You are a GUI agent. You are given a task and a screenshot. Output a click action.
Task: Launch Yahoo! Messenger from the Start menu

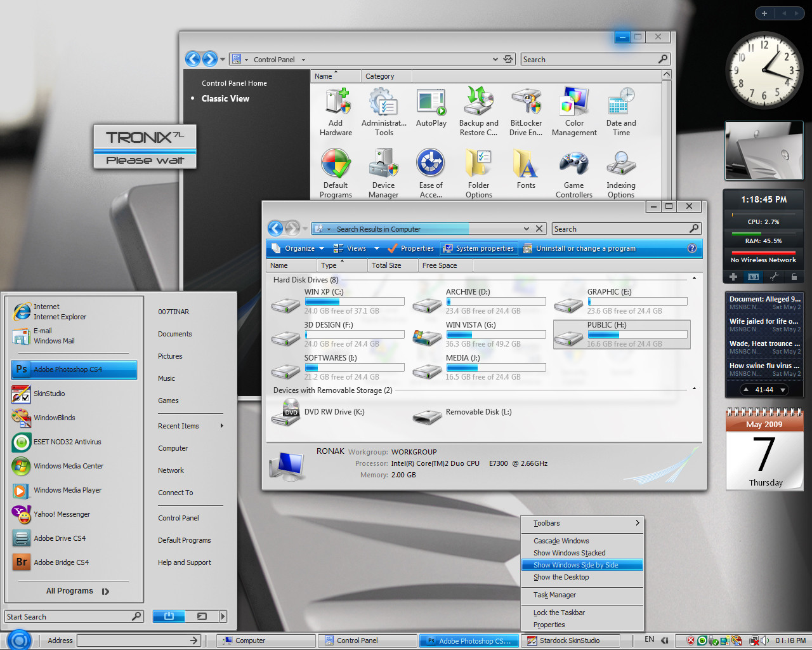(x=75, y=514)
